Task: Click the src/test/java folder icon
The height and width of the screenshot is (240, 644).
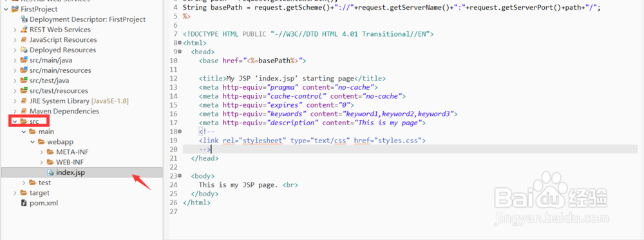Action: pos(24,81)
